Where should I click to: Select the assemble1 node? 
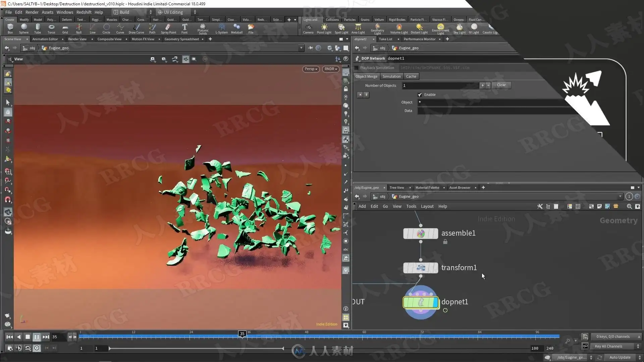pyautogui.click(x=420, y=234)
